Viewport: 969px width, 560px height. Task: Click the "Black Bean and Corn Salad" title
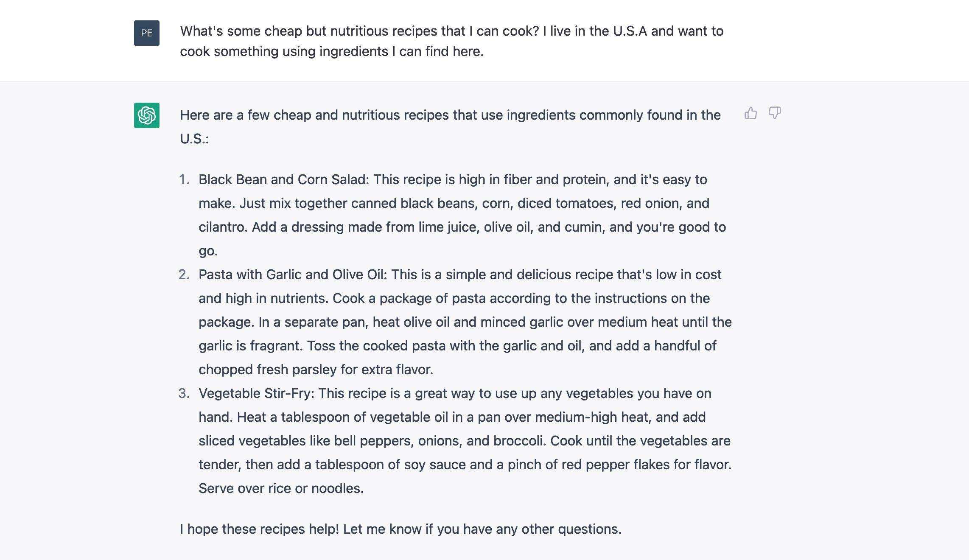(283, 179)
